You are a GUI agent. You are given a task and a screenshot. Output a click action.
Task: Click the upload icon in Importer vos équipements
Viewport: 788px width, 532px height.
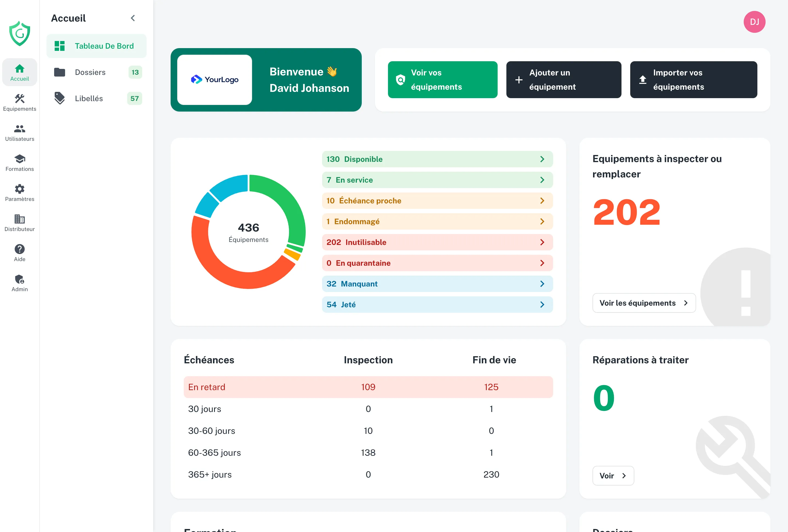643,80
